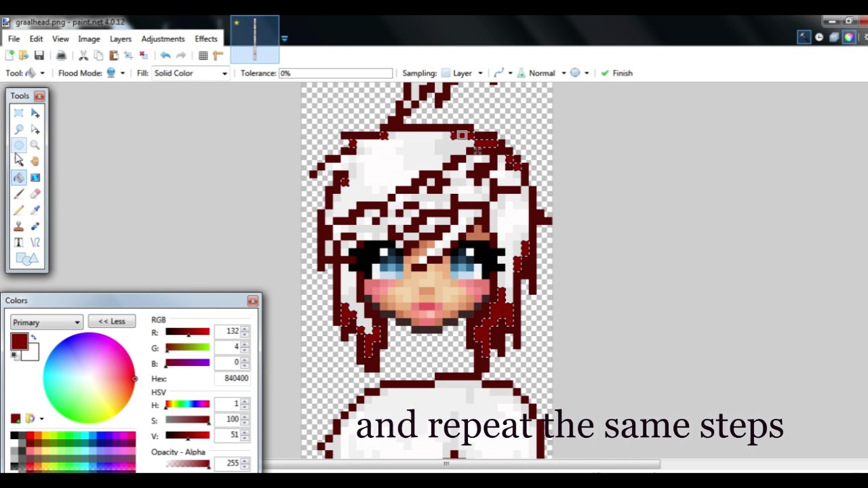Viewport: 868px width, 488px height.
Task: Select the Clone Stamp tool
Action: pos(19,226)
